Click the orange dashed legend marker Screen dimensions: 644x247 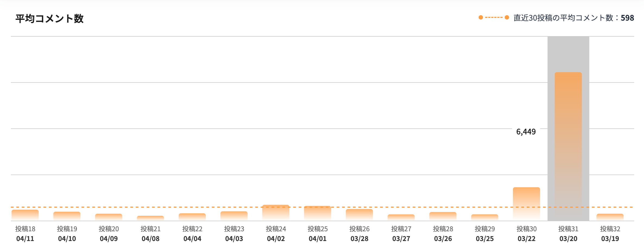[x=494, y=18]
